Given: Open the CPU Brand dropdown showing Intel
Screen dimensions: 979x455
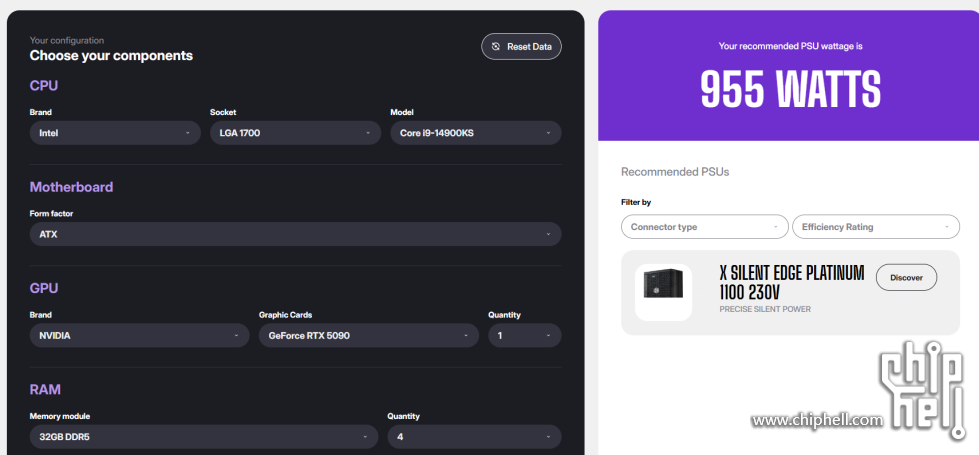Looking at the screenshot, I should 115,133.
